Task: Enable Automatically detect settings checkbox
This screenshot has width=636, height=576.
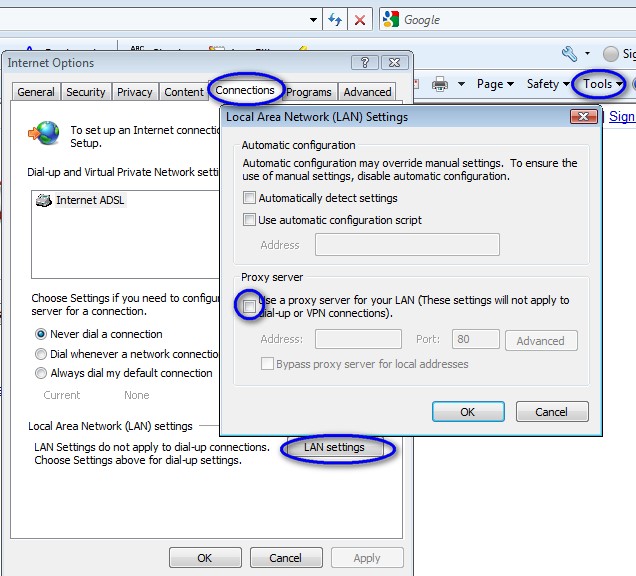Action: (249, 198)
